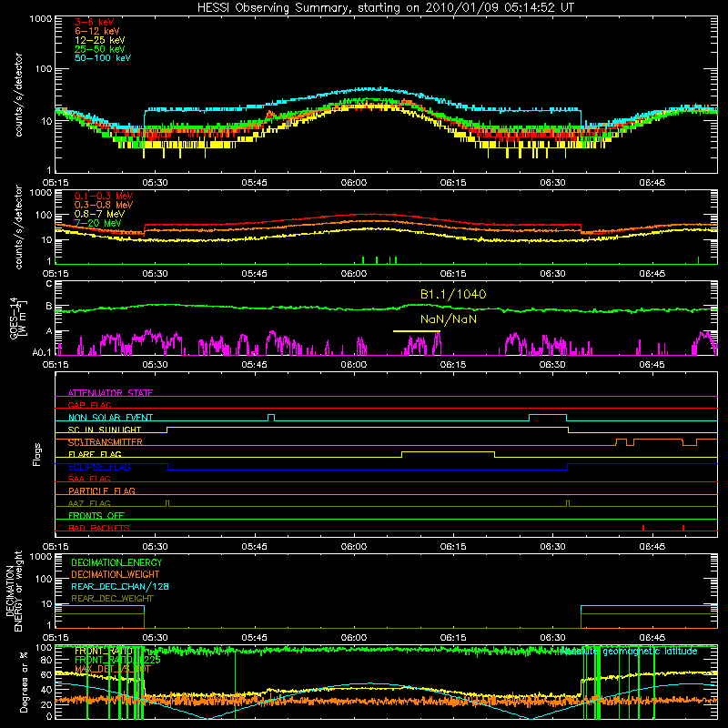The width and height of the screenshot is (728, 728).
Task: Select the ATTENUATOR_STATE flag label
Action: coord(110,393)
